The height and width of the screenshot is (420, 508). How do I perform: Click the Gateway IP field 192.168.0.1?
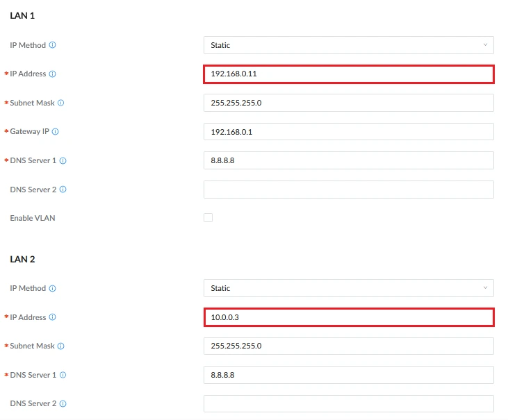click(x=349, y=132)
